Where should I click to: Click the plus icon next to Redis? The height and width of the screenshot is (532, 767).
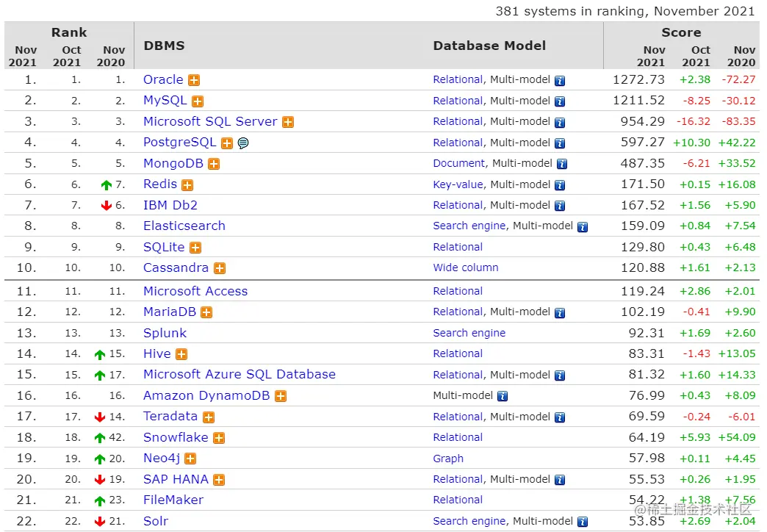187,185
